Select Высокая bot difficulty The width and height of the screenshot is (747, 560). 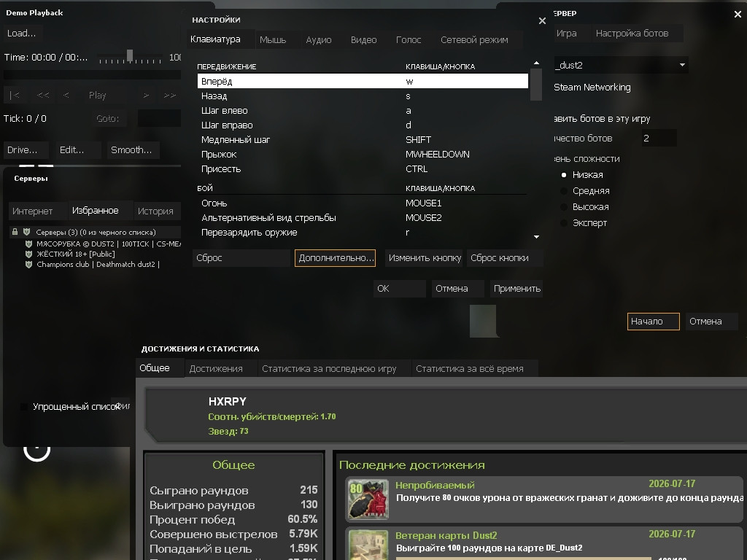pyautogui.click(x=564, y=207)
